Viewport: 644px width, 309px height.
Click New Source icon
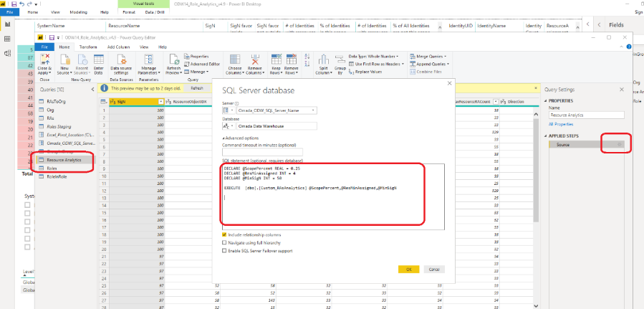64,60
